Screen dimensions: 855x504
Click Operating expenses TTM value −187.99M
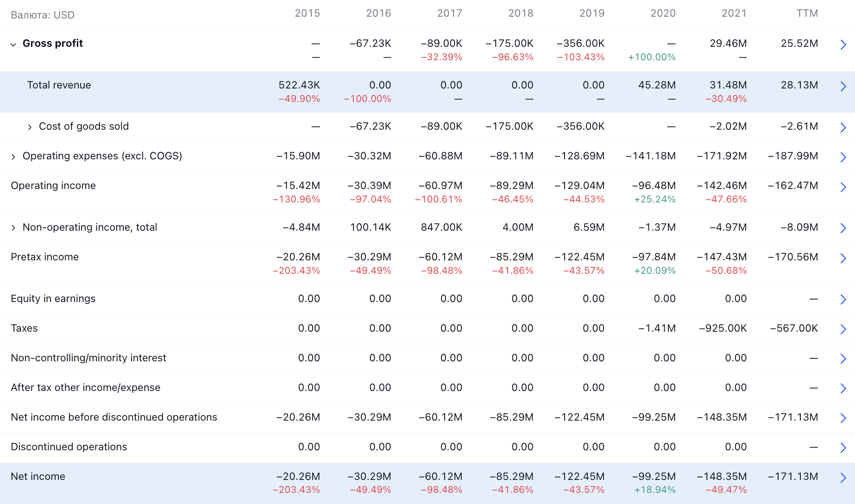pos(793,156)
